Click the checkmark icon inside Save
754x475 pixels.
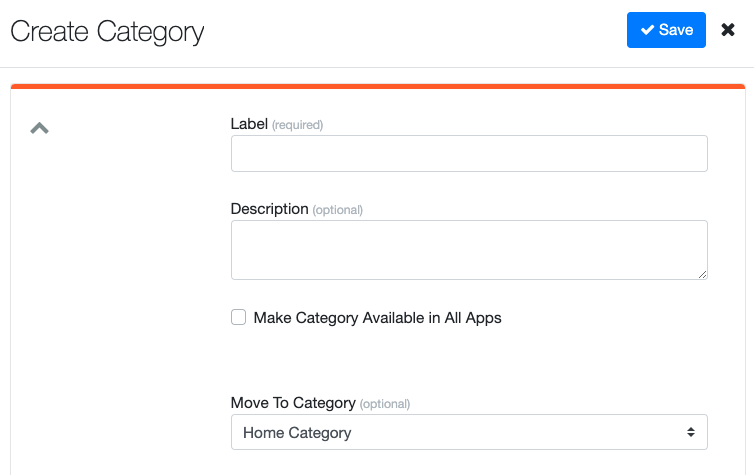tap(647, 30)
